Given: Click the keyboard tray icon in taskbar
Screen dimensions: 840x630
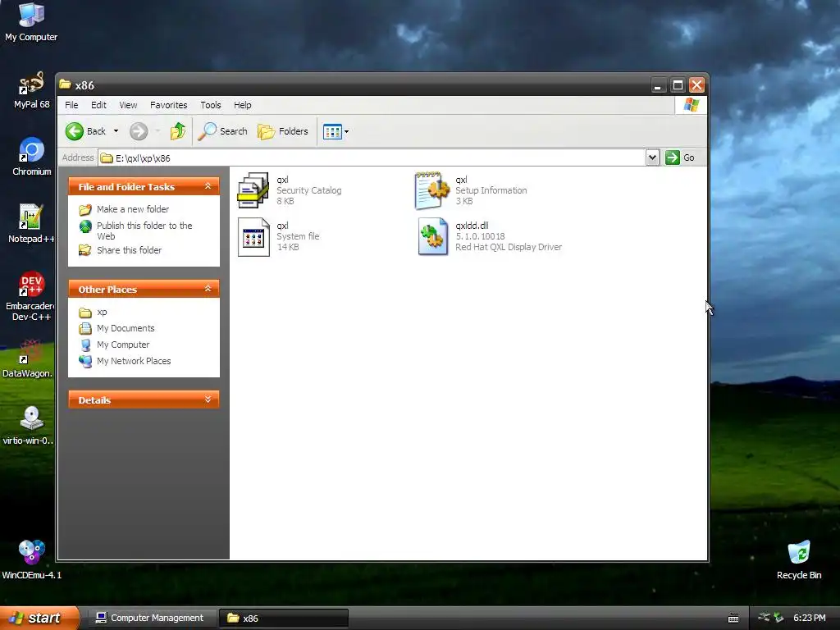Looking at the screenshot, I should tap(733, 619).
